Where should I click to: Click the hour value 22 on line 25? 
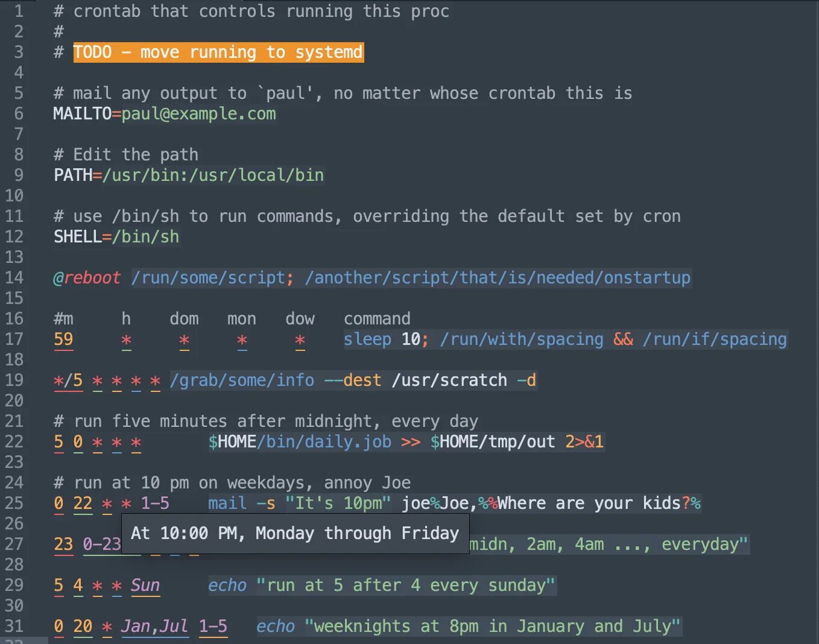(83, 504)
